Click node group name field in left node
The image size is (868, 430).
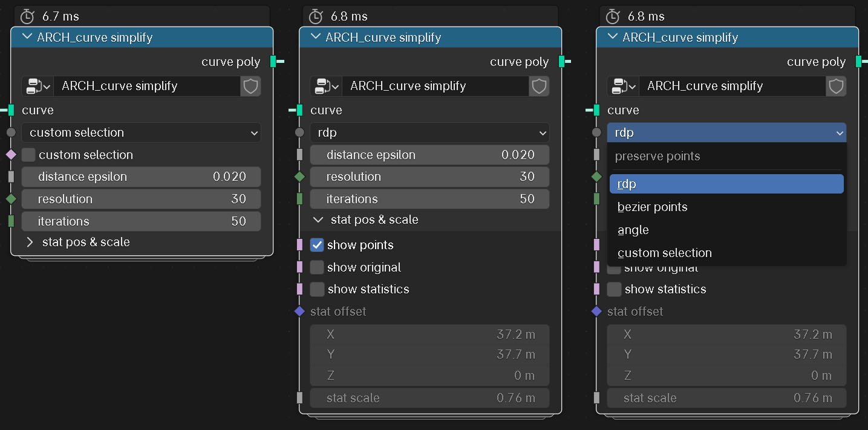pyautogui.click(x=146, y=86)
